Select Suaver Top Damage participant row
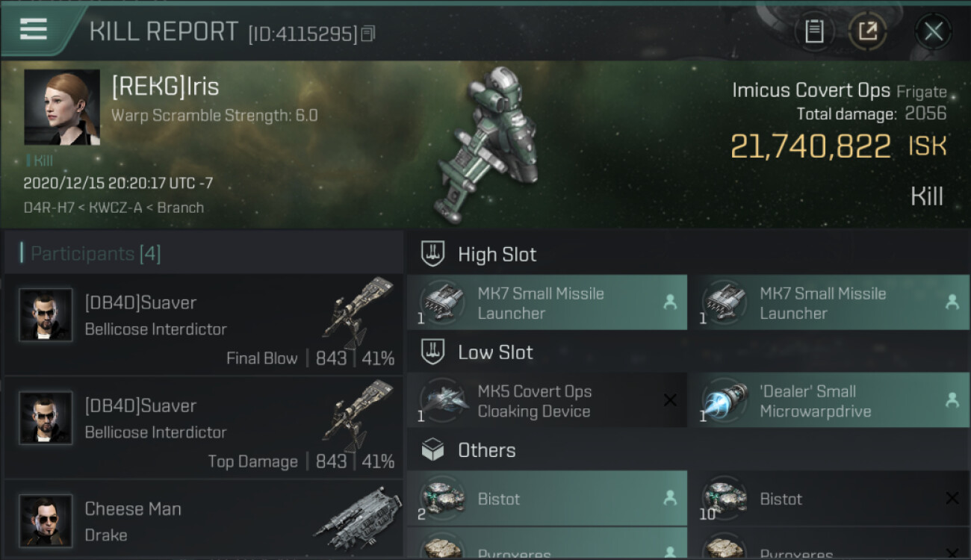 204,428
